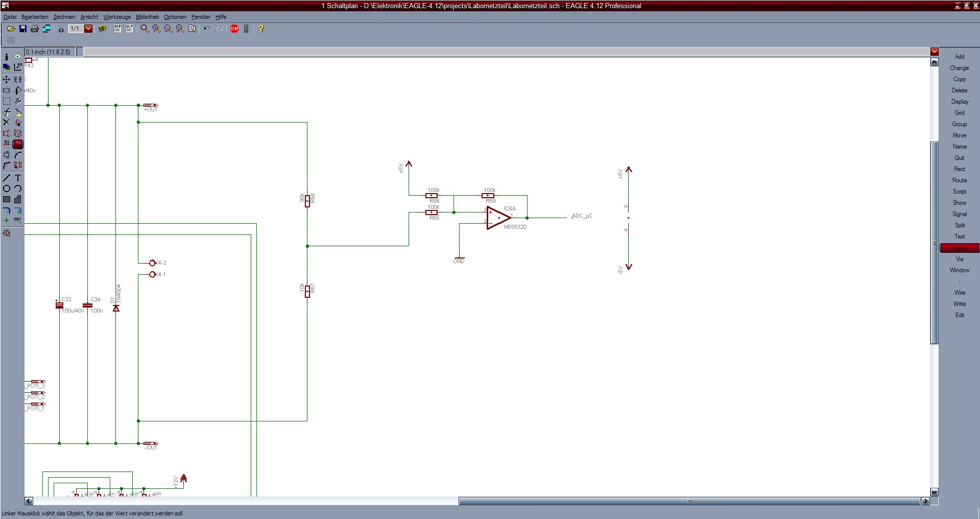Screen dimensions: 980x519
Task: Select the highlighted Value tool icon
Action: [18, 144]
